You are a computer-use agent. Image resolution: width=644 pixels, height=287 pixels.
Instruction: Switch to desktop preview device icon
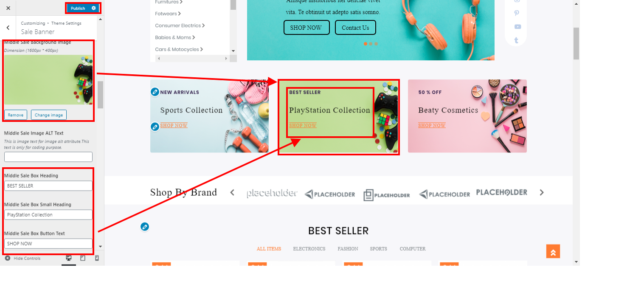click(69, 258)
